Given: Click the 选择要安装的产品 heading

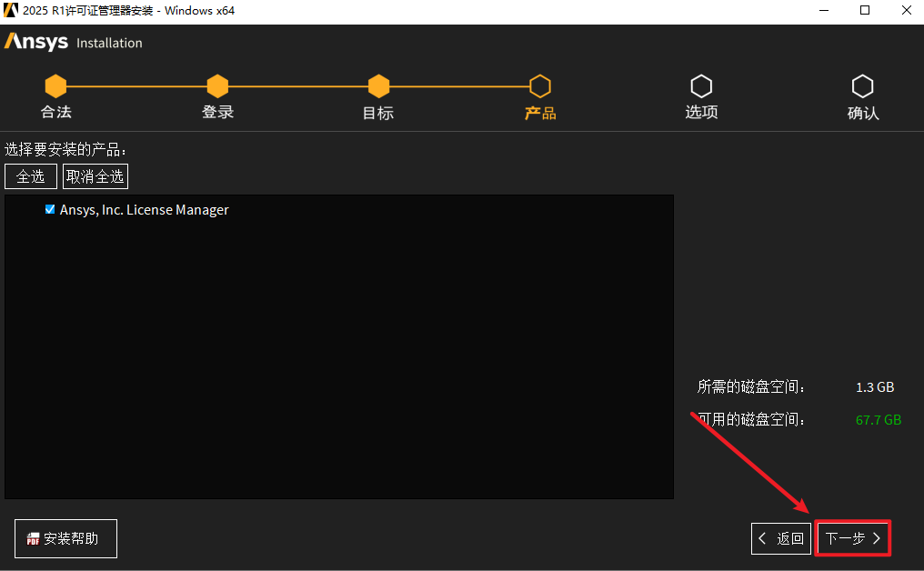Looking at the screenshot, I should click(65, 149).
